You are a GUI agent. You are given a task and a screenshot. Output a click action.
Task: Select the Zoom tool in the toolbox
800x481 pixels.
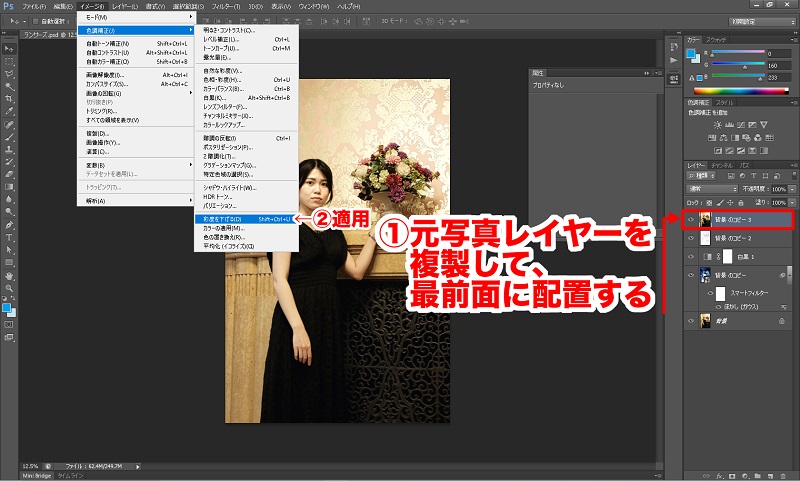point(9,288)
